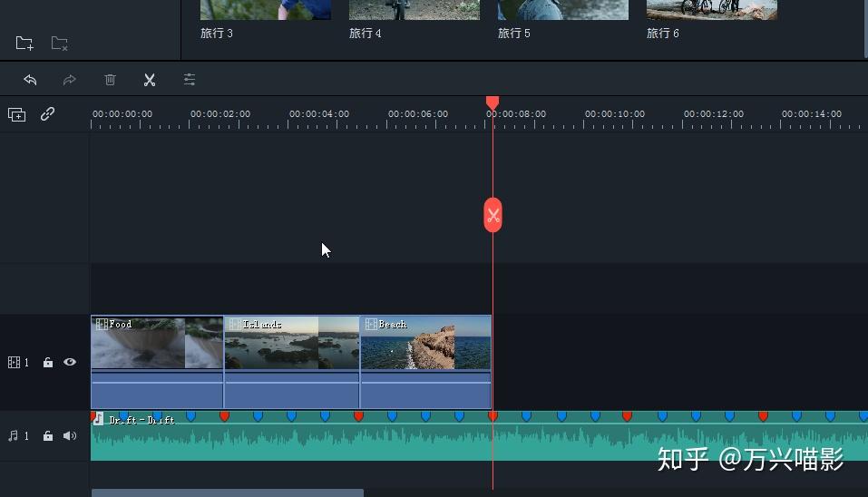The image size is (868, 497).
Task: Click the red scissors on playhead
Action: (493, 215)
